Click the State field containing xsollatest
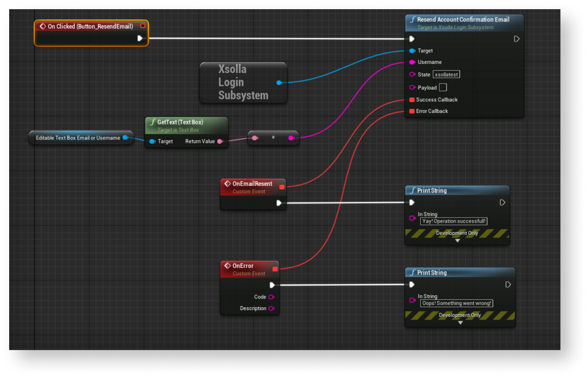This screenshot has width=588, height=378. 446,74
